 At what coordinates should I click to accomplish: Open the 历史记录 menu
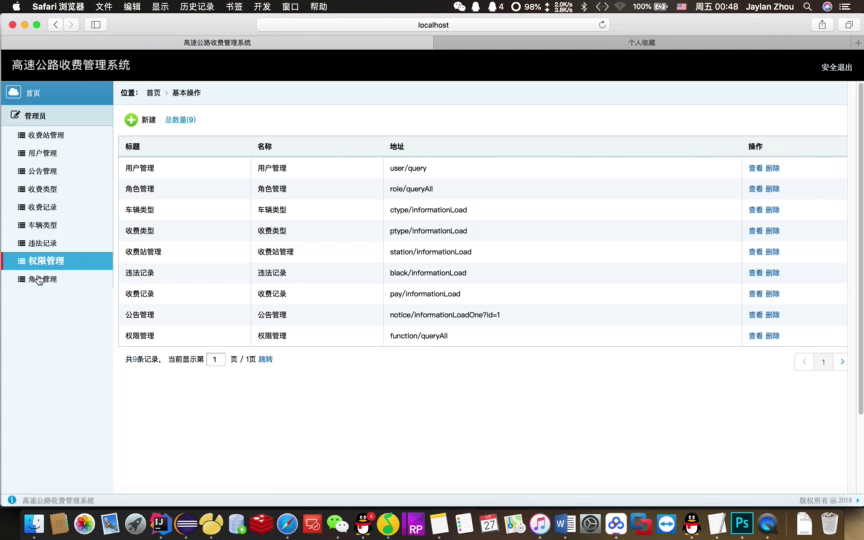click(197, 7)
